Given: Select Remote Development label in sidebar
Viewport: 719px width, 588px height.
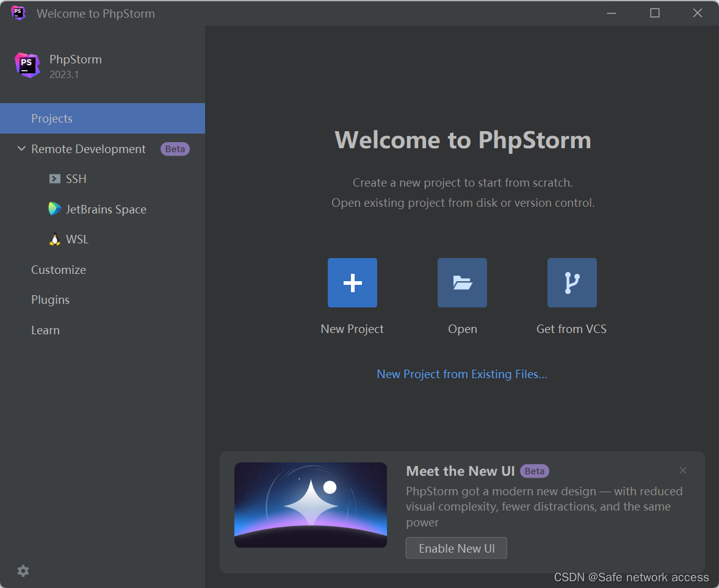Looking at the screenshot, I should click(x=88, y=149).
